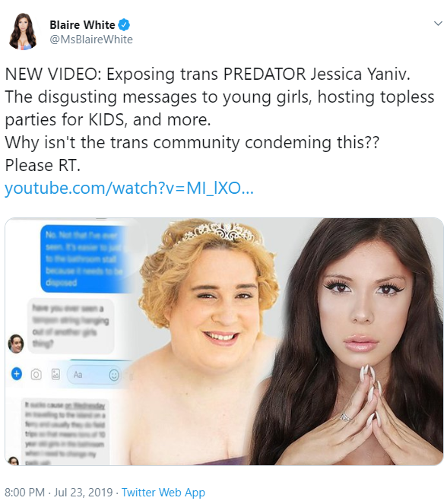Click the image gallery icon in the message bar
Screen dimensions: 447x504
[x=55, y=374]
